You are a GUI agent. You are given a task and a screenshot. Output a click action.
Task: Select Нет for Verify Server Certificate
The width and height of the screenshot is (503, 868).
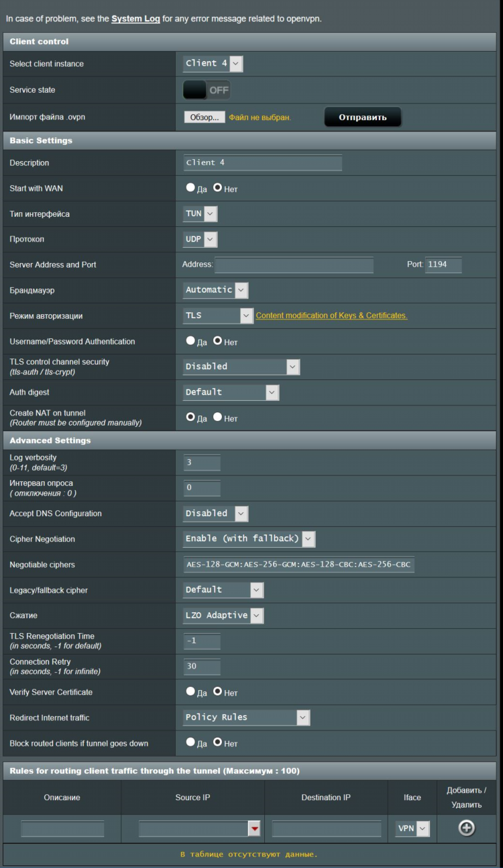pos(217,691)
